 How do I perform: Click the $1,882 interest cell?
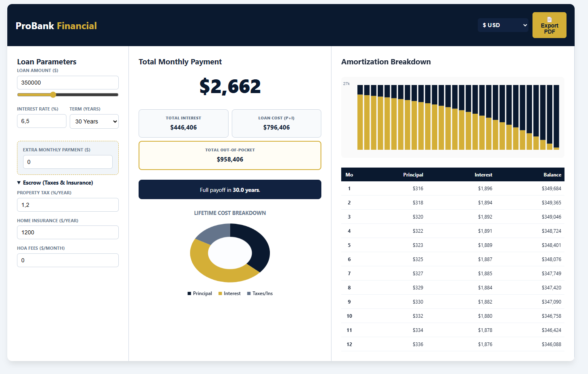pyautogui.click(x=485, y=302)
